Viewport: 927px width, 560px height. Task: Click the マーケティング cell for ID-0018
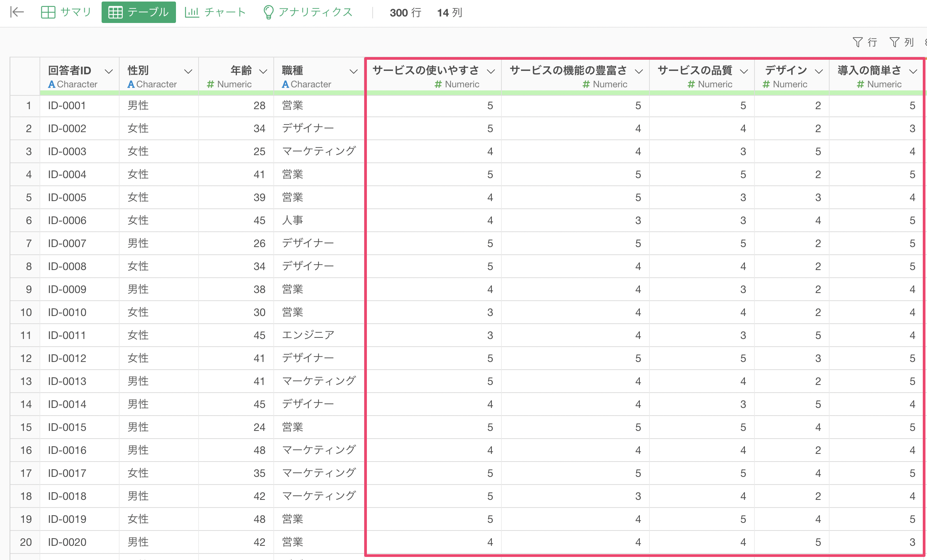pos(319,496)
